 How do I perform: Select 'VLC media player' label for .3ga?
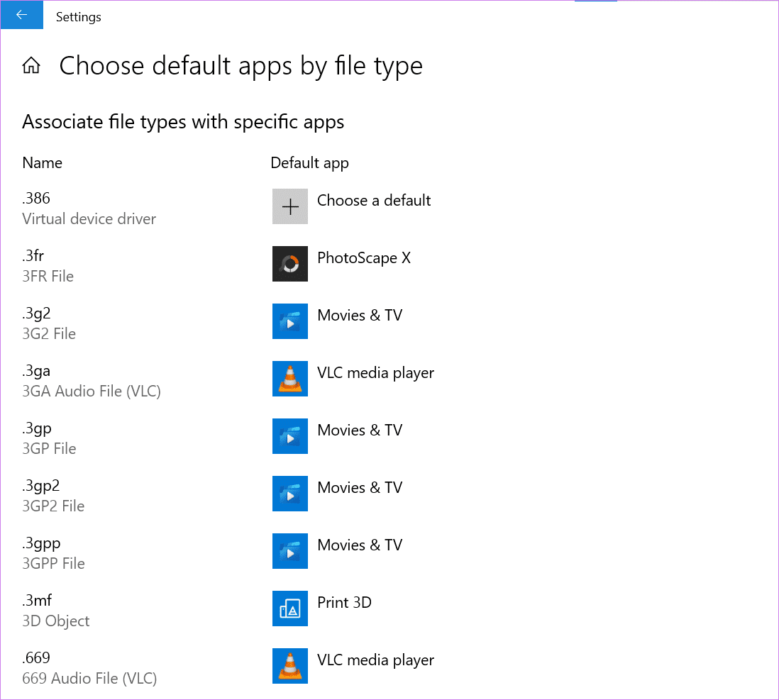point(375,373)
